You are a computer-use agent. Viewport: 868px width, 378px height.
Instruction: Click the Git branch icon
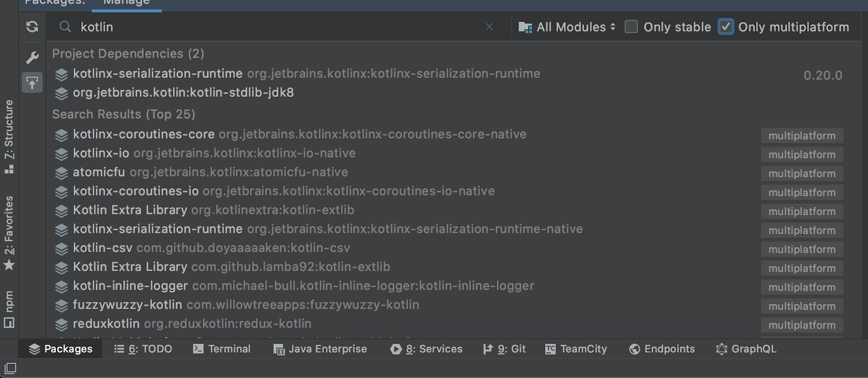(x=488, y=349)
